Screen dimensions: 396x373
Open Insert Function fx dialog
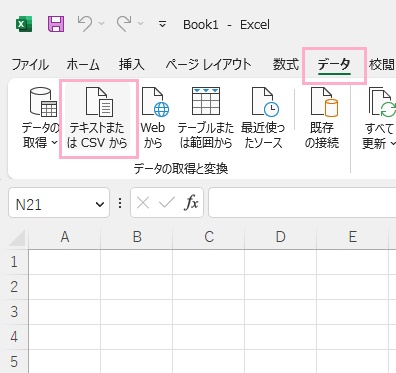coord(191,203)
